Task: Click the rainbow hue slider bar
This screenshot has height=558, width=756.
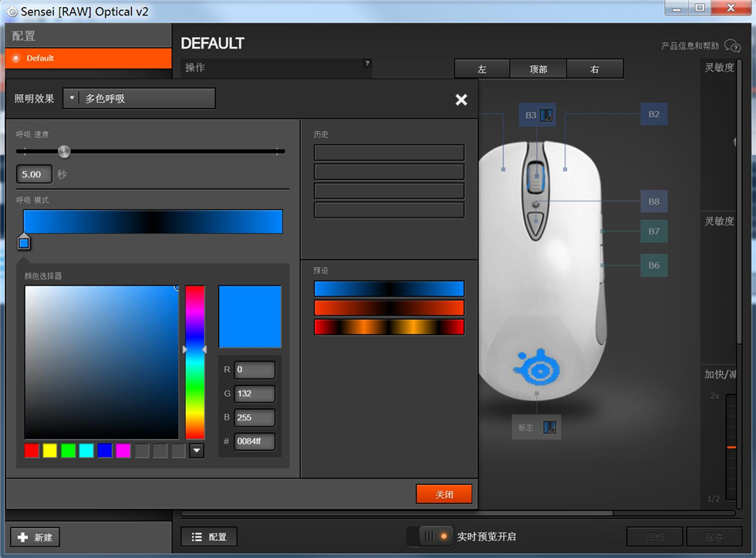Action: [x=194, y=362]
